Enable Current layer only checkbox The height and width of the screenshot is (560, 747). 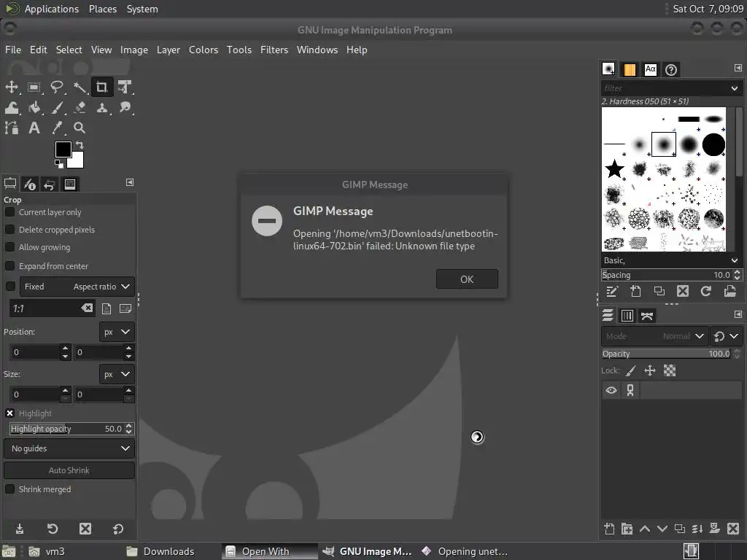click(10, 212)
